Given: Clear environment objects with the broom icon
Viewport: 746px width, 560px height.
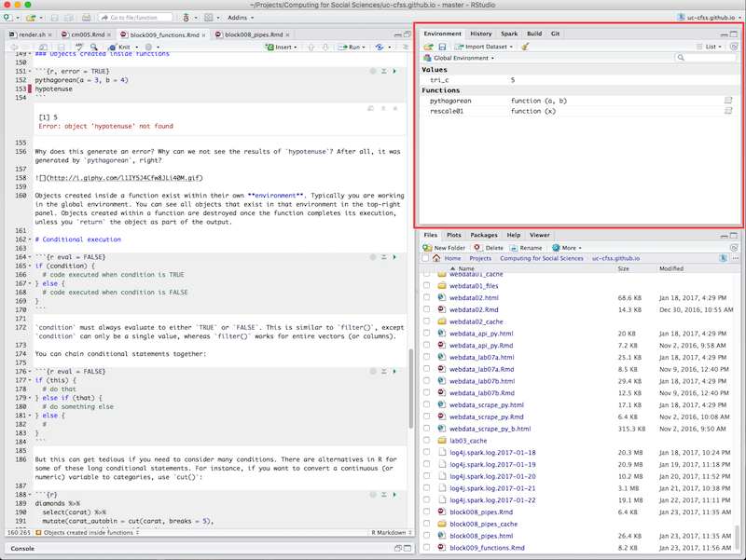Looking at the screenshot, I should click(x=525, y=47).
